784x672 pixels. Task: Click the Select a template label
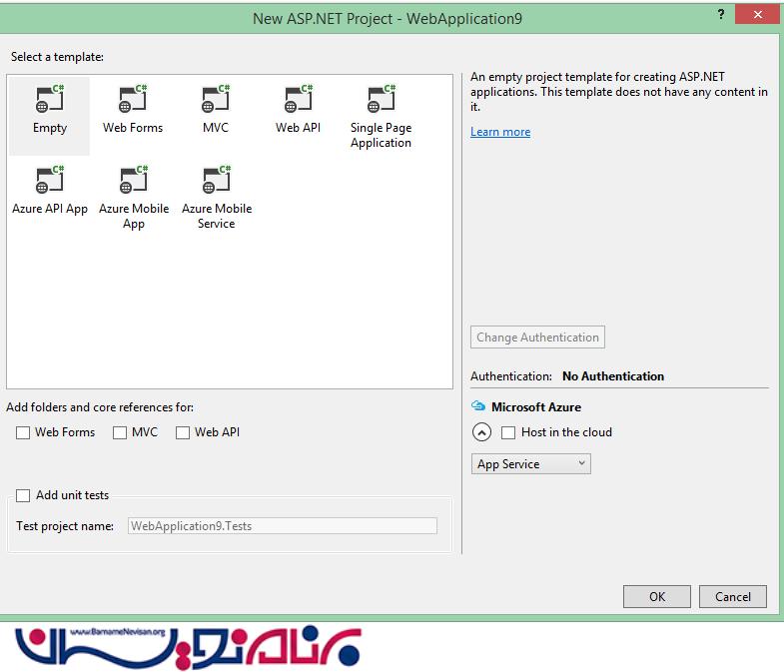[x=57, y=57]
